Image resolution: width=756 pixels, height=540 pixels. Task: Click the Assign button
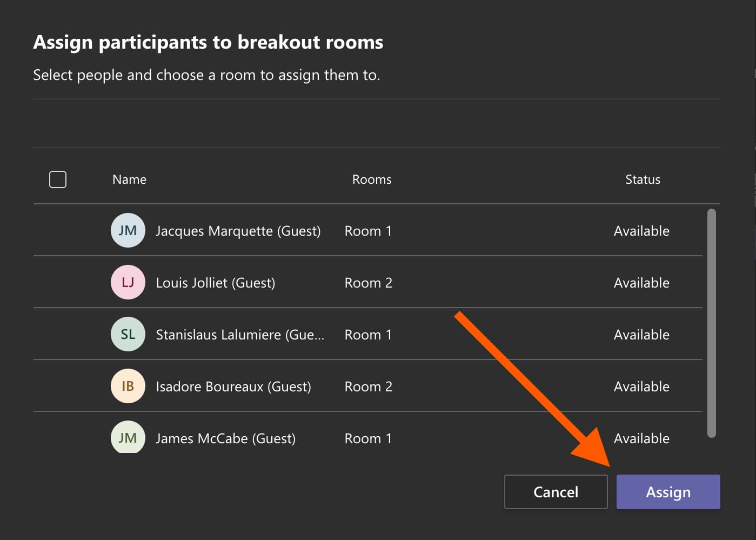(668, 491)
